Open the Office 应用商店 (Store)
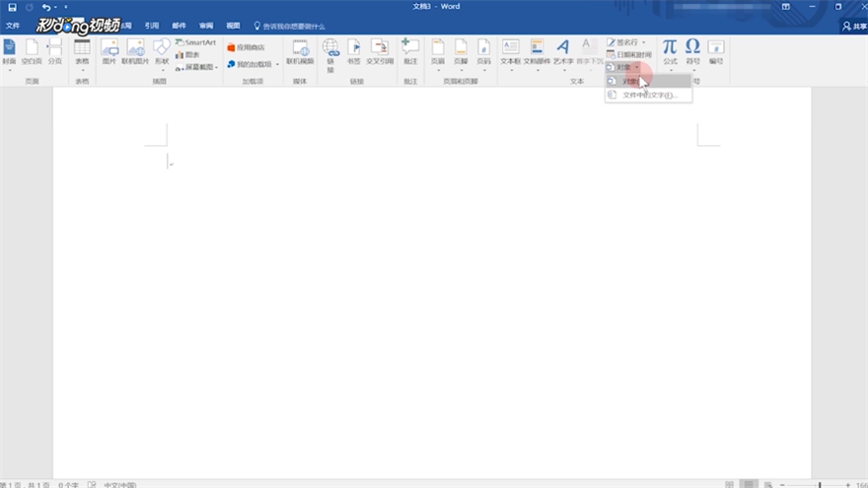The image size is (868, 488). coord(247,47)
